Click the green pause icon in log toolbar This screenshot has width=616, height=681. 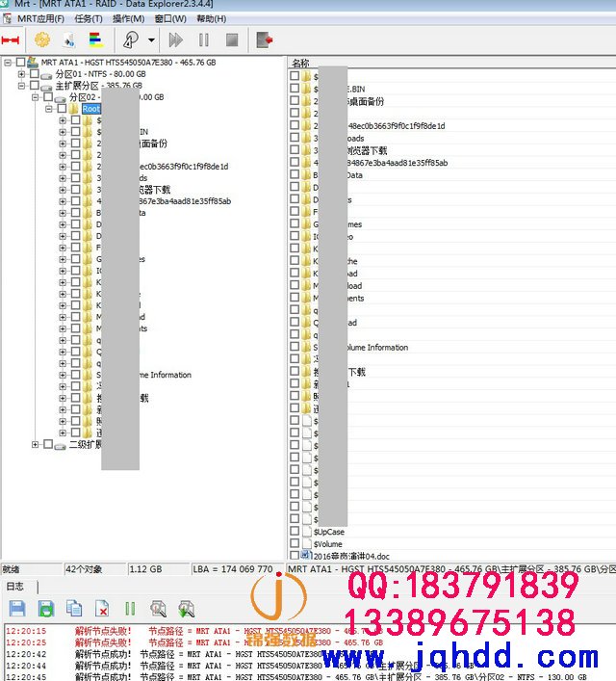(x=130, y=609)
